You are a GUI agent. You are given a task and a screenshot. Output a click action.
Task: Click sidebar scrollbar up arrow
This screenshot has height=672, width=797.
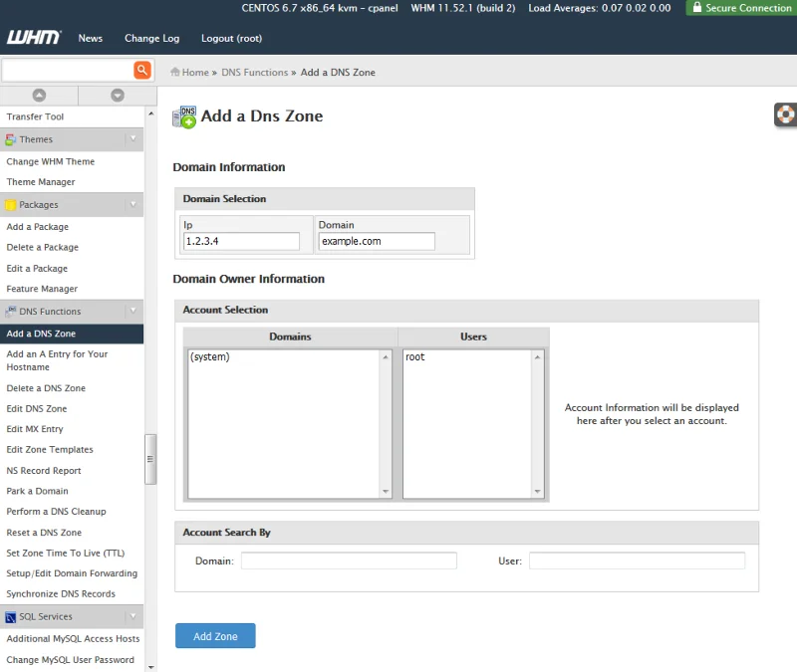pyautogui.click(x=151, y=113)
